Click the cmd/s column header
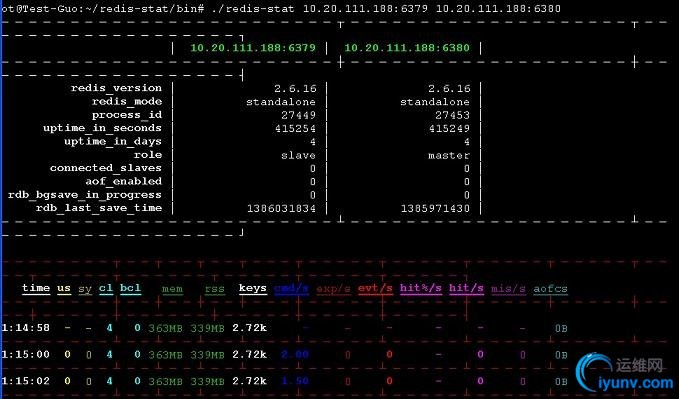Viewport: 679px width, 399px height. [291, 289]
